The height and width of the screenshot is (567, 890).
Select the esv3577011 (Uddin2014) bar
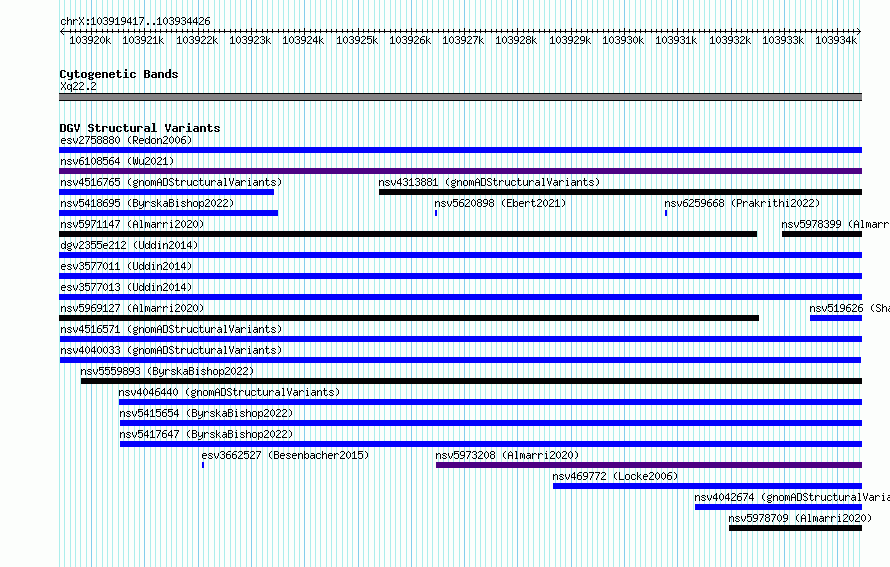[x=460, y=276]
